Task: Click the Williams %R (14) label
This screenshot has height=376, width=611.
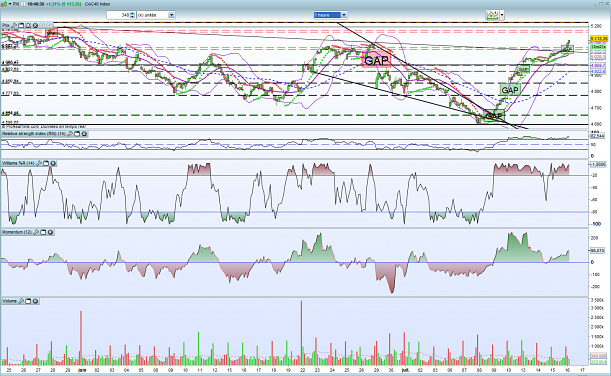Action: point(18,163)
